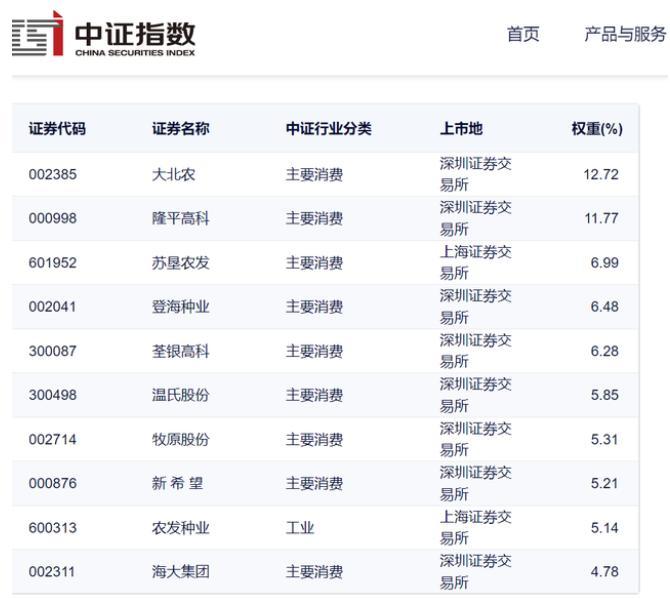Screen dimensions: 670x598
Task: Click the 12.72 weight value
Action: 601,175
